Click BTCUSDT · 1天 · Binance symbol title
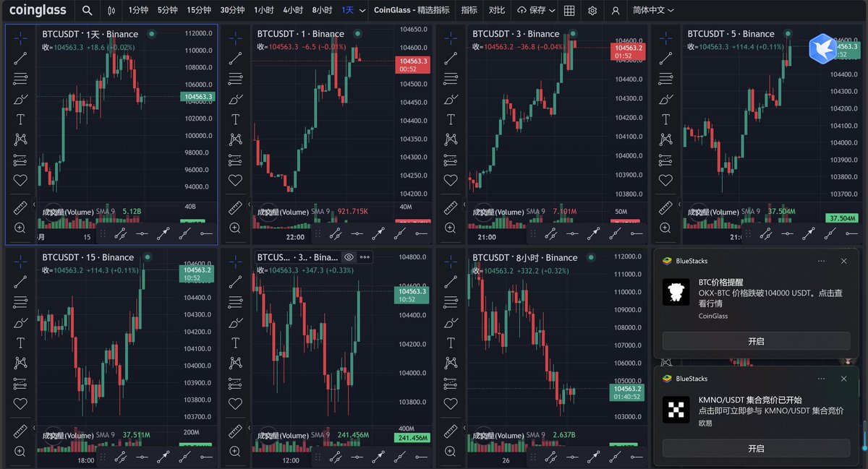The image size is (868, 469). pos(90,34)
